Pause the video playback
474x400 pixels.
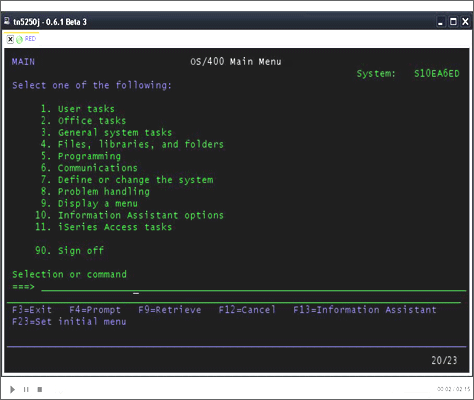pyautogui.click(x=26, y=389)
